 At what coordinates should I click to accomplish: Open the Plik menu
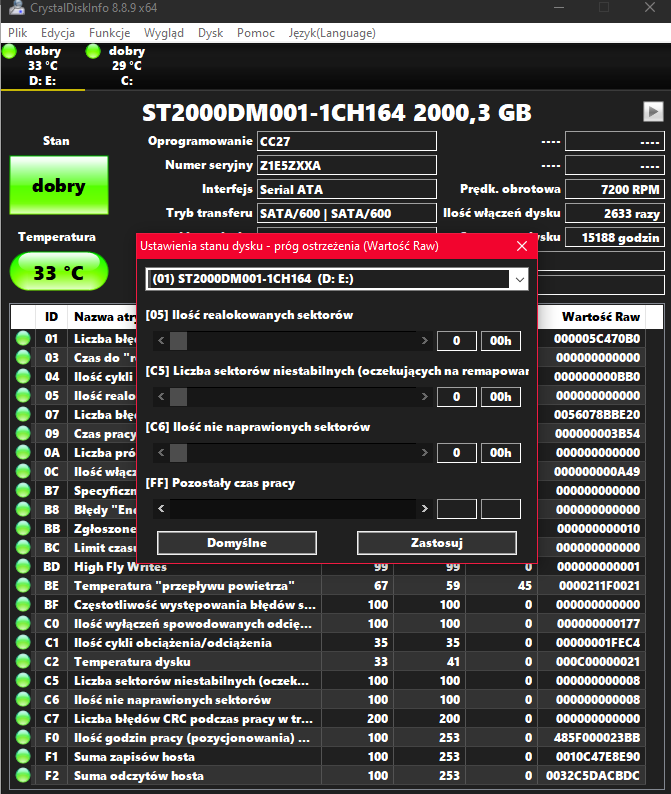[x=18, y=33]
